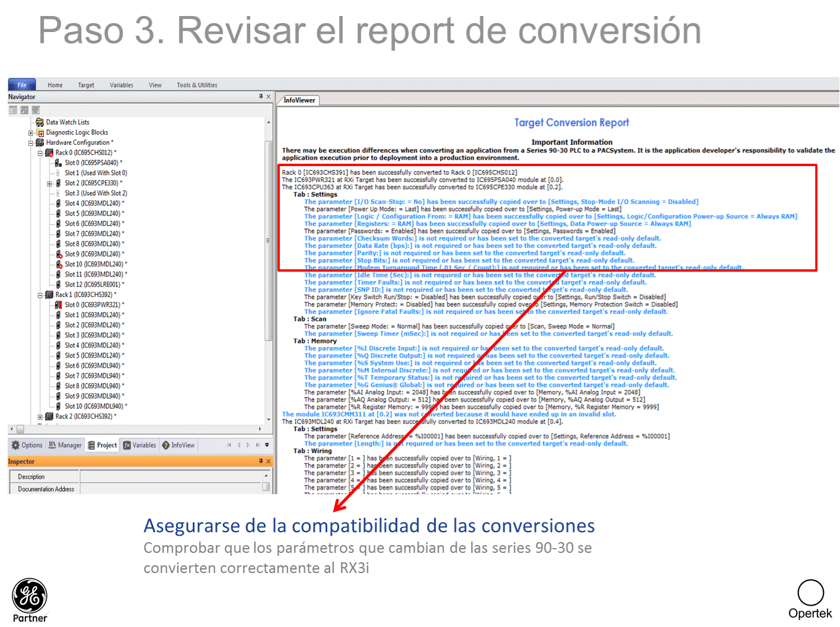Click the Diagnostic Logic Blocks folder icon
Viewport: 840px width, 627px height.
coord(40,132)
